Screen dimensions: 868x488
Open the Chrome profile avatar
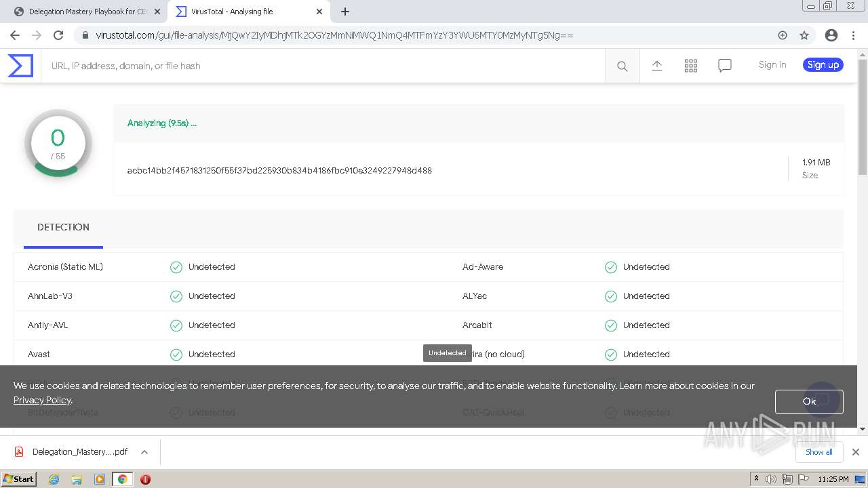831,35
